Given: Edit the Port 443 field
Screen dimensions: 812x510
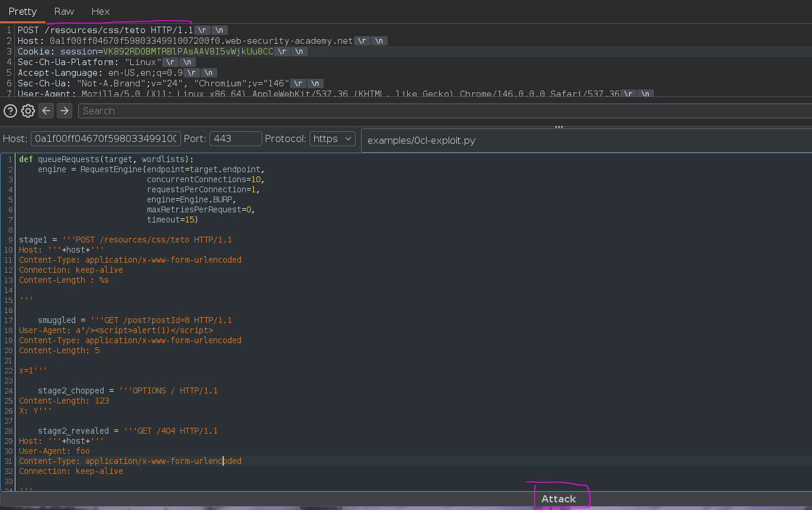Looking at the screenshot, I should [236, 139].
